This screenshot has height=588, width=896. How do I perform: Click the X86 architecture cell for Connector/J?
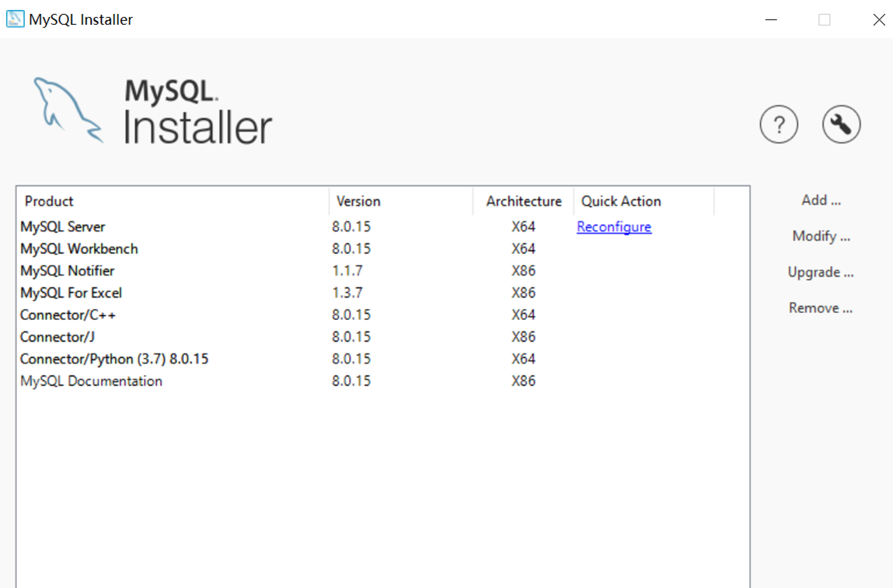[524, 336]
